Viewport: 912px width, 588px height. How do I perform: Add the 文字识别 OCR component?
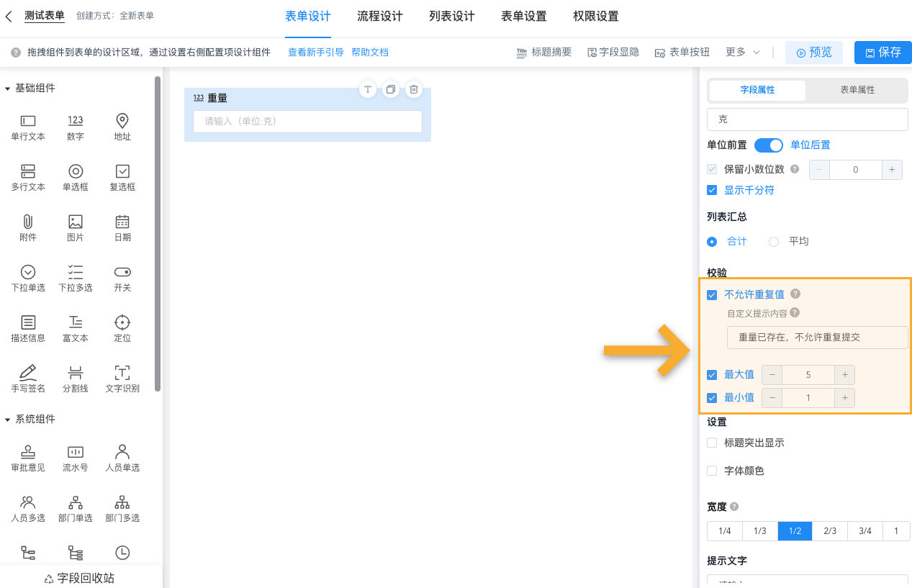122,378
